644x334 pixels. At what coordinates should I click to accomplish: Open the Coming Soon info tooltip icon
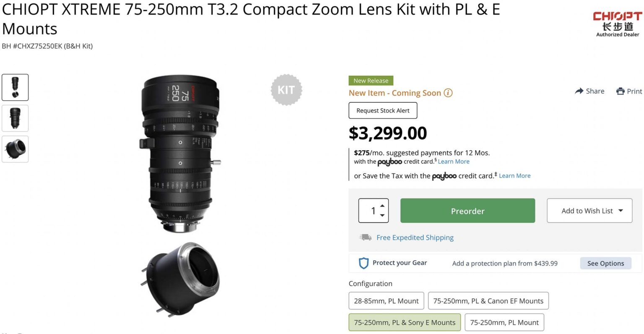pyautogui.click(x=448, y=93)
